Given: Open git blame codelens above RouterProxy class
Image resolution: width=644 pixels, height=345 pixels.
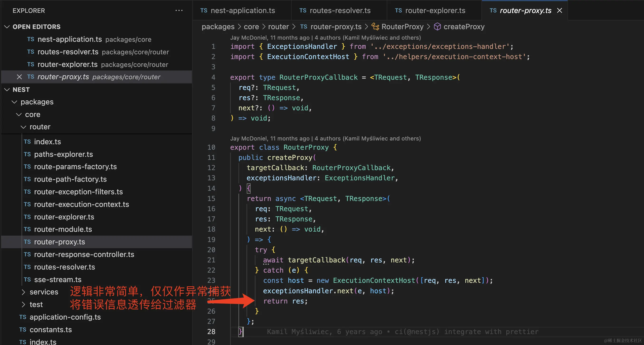Looking at the screenshot, I should pos(325,139).
